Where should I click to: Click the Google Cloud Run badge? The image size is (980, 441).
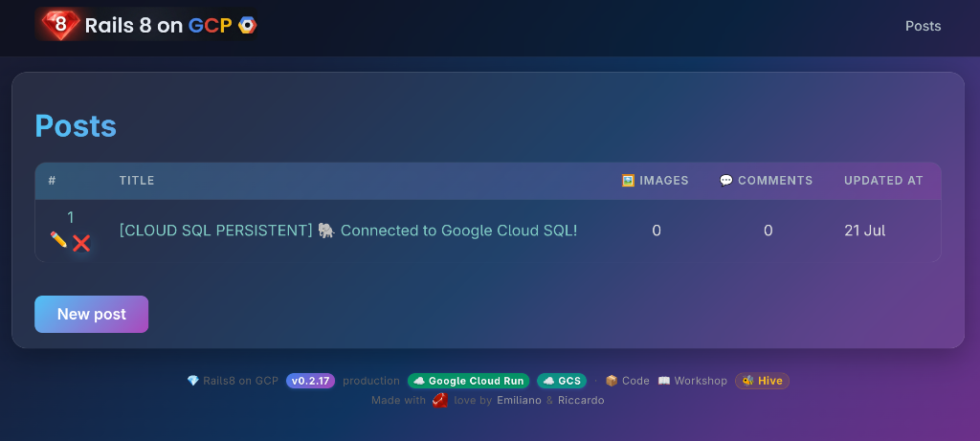tap(468, 381)
